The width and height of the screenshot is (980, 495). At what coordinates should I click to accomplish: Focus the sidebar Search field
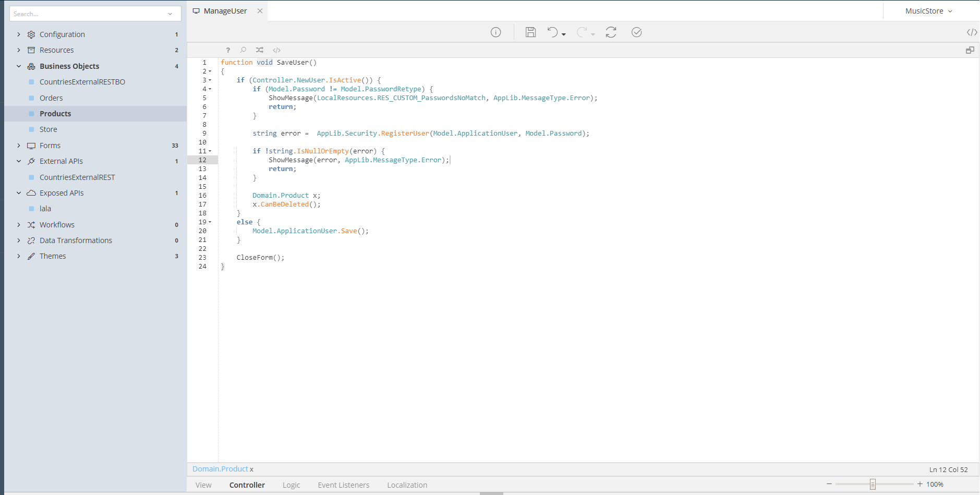point(89,14)
